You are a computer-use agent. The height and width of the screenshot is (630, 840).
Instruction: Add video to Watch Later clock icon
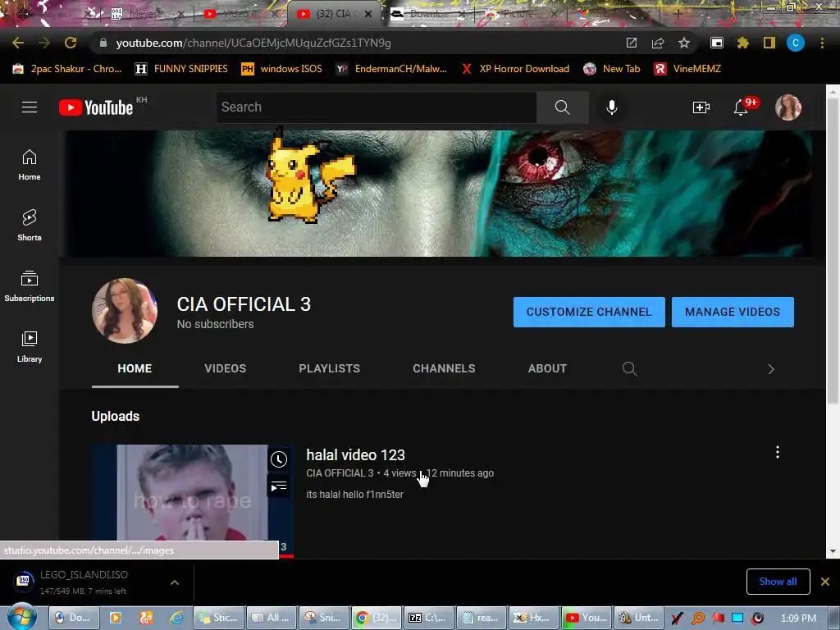[279, 459]
